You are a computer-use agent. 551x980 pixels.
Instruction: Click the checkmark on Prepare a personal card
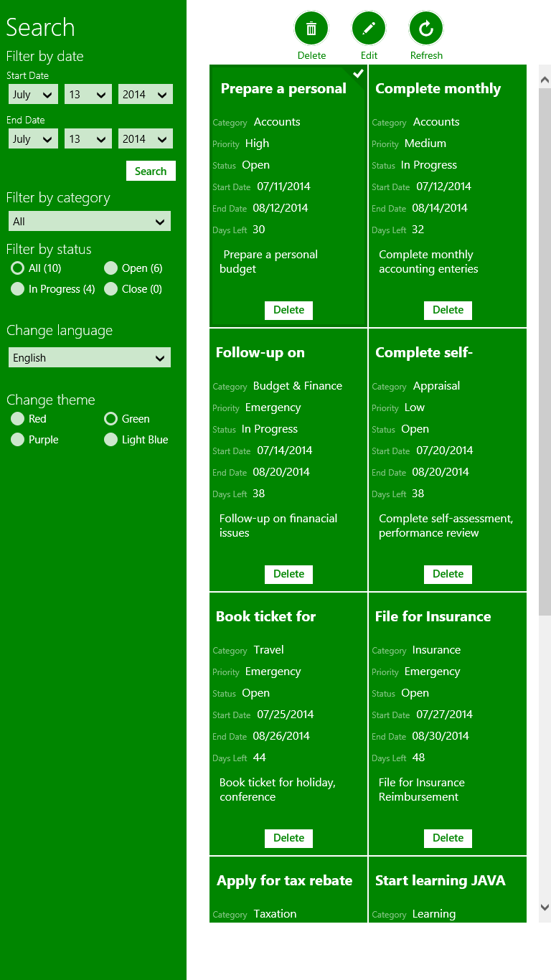click(x=359, y=73)
